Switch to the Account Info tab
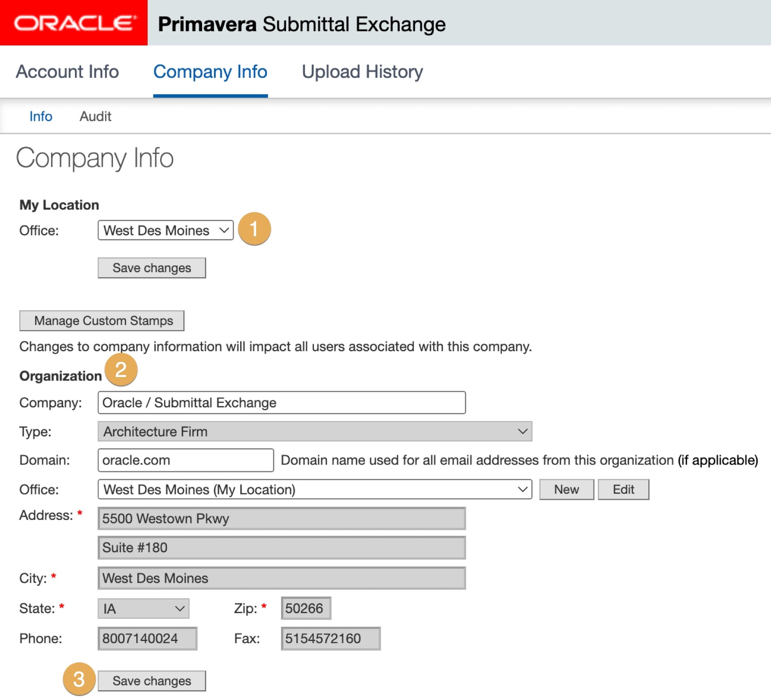Screen dimensions: 771x700 tap(68, 72)
